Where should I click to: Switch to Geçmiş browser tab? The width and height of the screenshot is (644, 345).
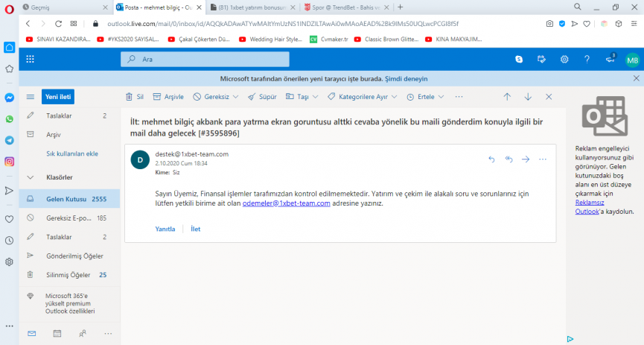[x=65, y=7]
